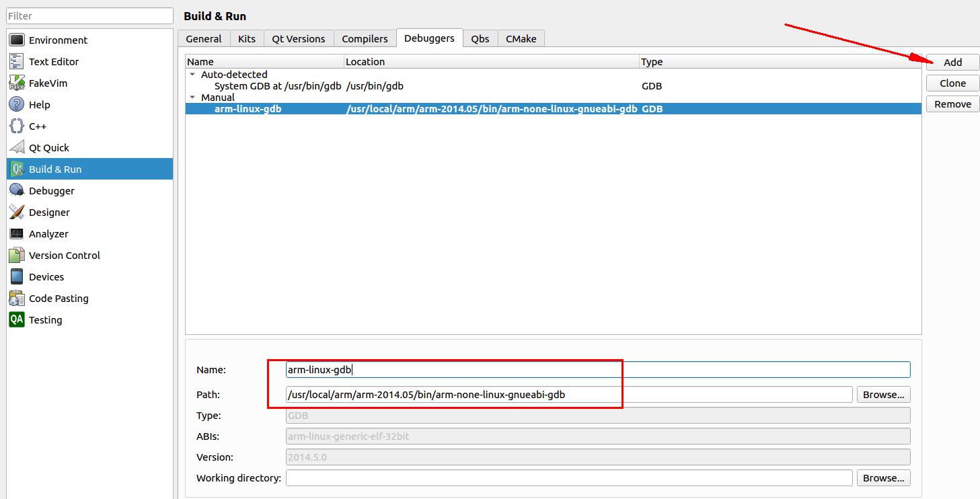The height and width of the screenshot is (499, 980).
Task: Clone the selected debugger
Action: click(953, 83)
